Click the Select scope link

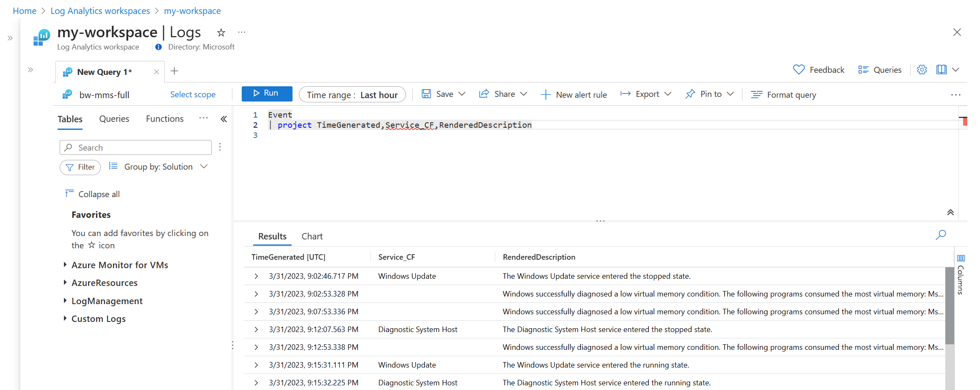click(193, 95)
